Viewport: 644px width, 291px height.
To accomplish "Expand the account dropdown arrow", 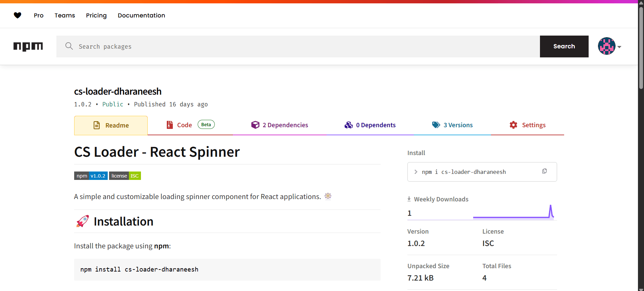I will point(620,47).
